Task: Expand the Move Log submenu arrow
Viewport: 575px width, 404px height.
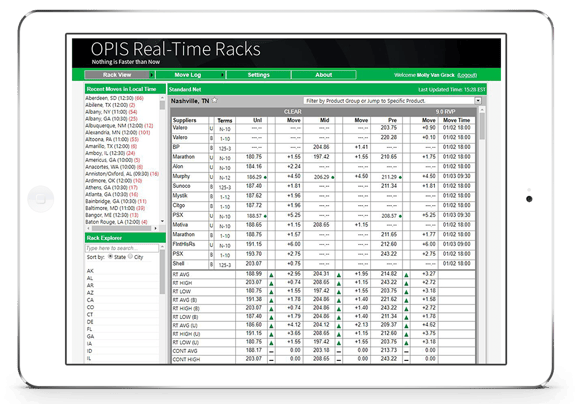Action: 222,75
